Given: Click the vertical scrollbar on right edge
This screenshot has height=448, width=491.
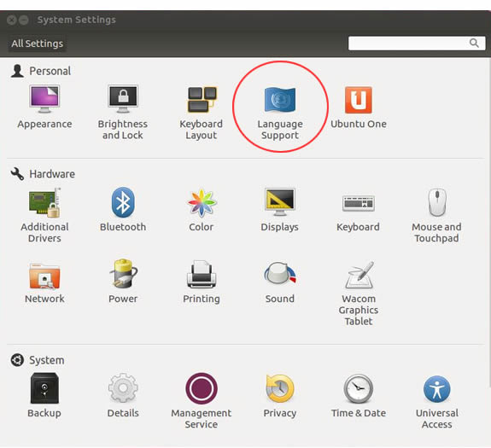Looking at the screenshot, I should coord(489,222).
